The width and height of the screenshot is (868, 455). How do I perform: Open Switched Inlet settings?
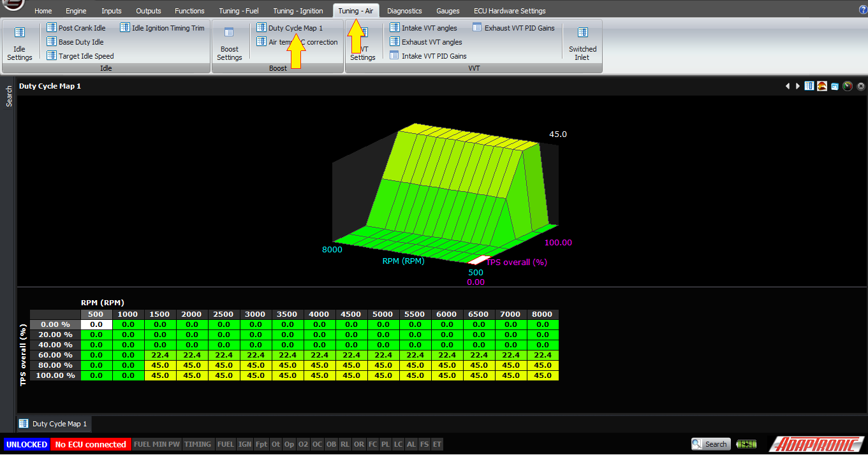[x=582, y=43]
